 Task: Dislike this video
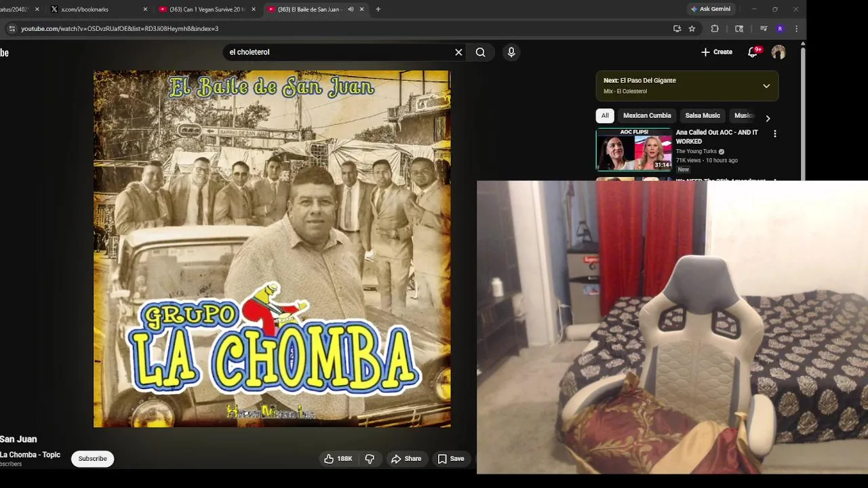click(370, 459)
